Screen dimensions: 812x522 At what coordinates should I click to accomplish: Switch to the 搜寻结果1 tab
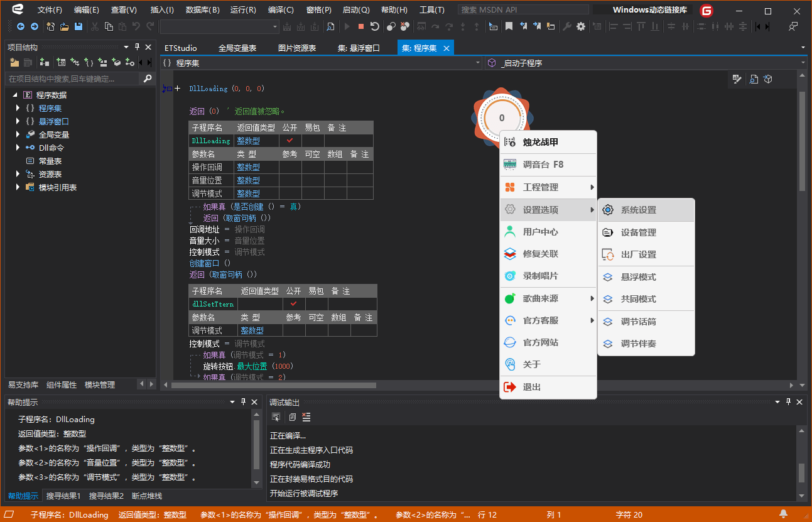click(63, 496)
